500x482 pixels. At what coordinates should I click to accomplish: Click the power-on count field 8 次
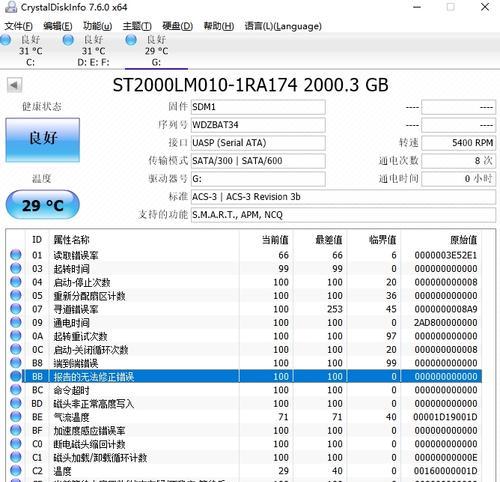459,161
